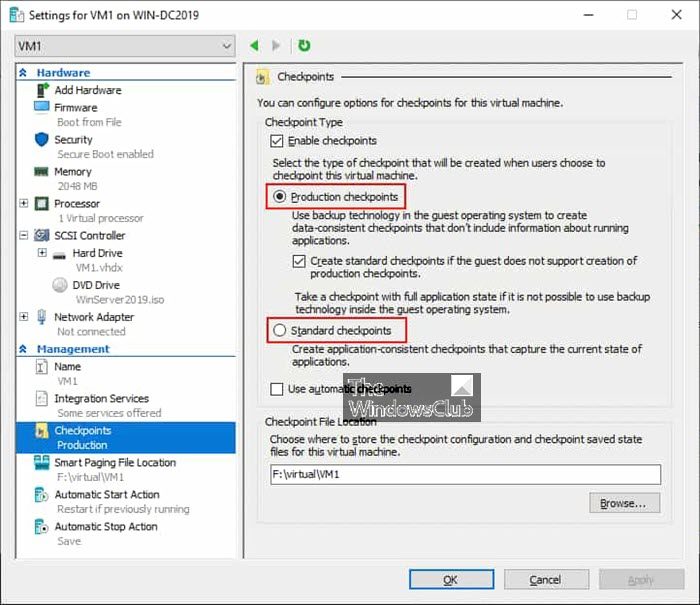
Task: Open the VM1 virtual machine dropdown
Action: (125, 46)
